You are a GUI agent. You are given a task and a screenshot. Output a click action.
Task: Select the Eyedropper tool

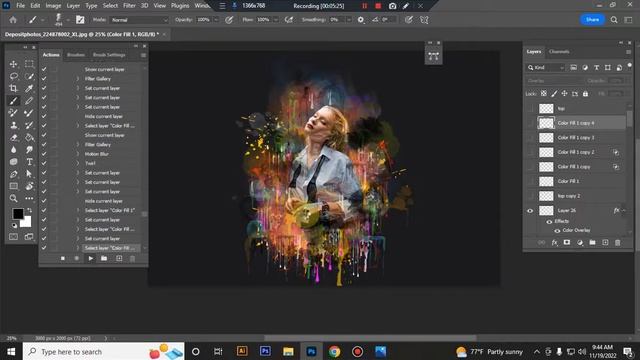[x=29, y=89]
